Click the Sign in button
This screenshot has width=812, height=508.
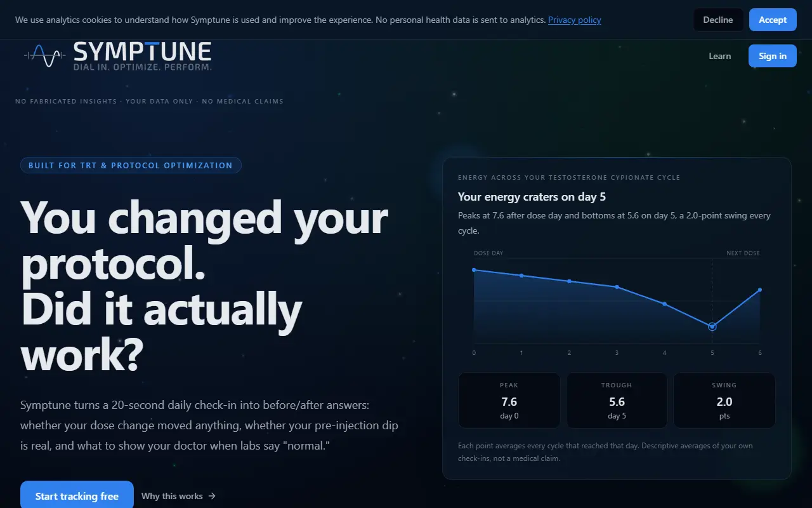tap(772, 56)
